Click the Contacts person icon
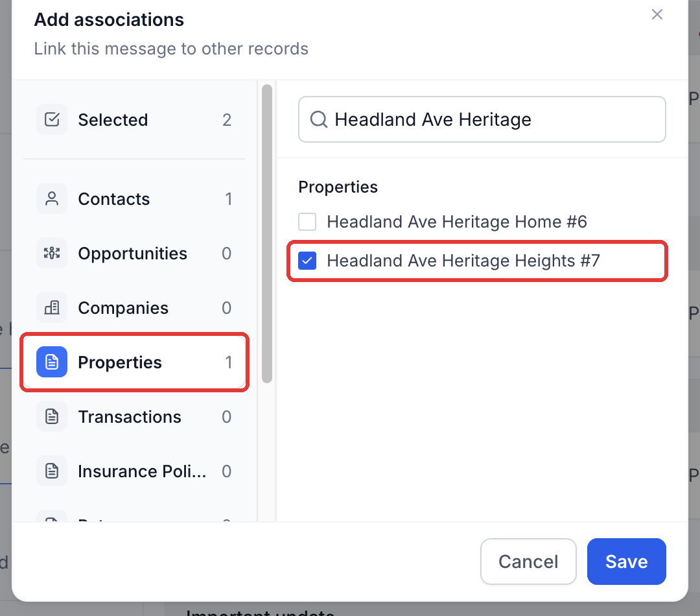 coord(52,198)
